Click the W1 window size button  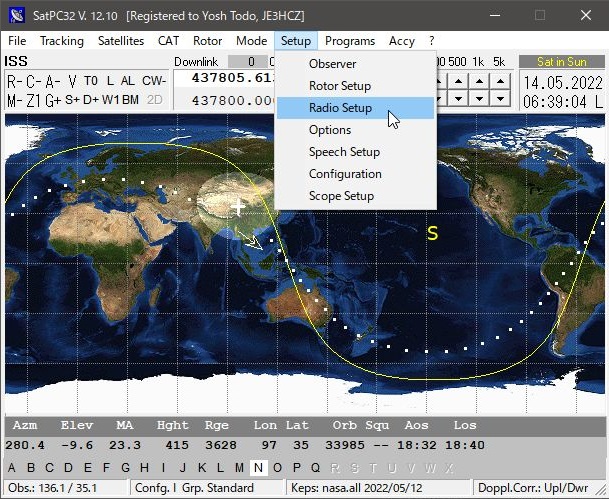[x=111, y=100]
